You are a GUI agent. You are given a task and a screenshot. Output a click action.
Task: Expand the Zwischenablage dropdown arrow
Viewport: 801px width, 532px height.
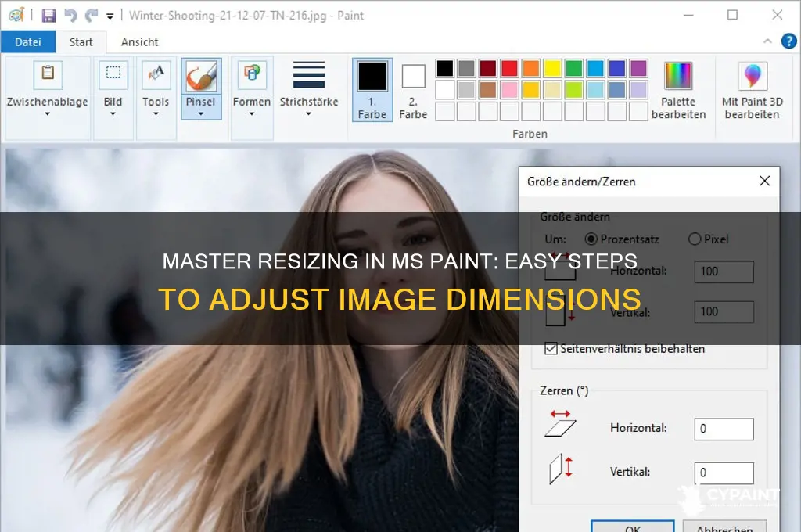48,114
